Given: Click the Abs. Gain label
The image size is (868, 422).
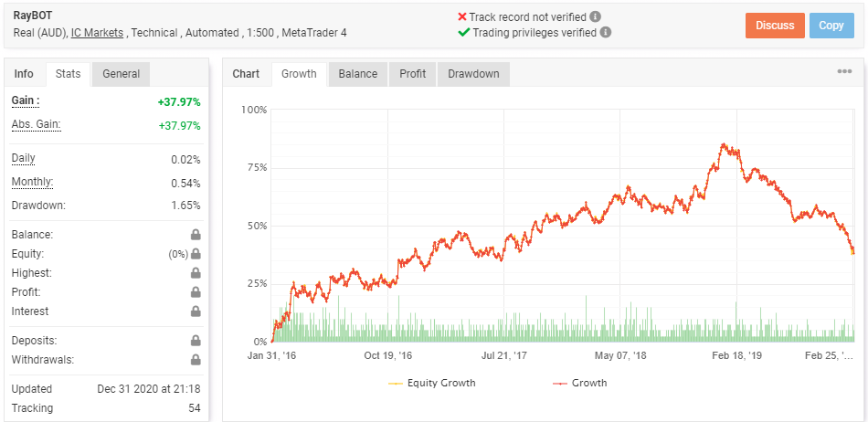Looking at the screenshot, I should 36,125.
